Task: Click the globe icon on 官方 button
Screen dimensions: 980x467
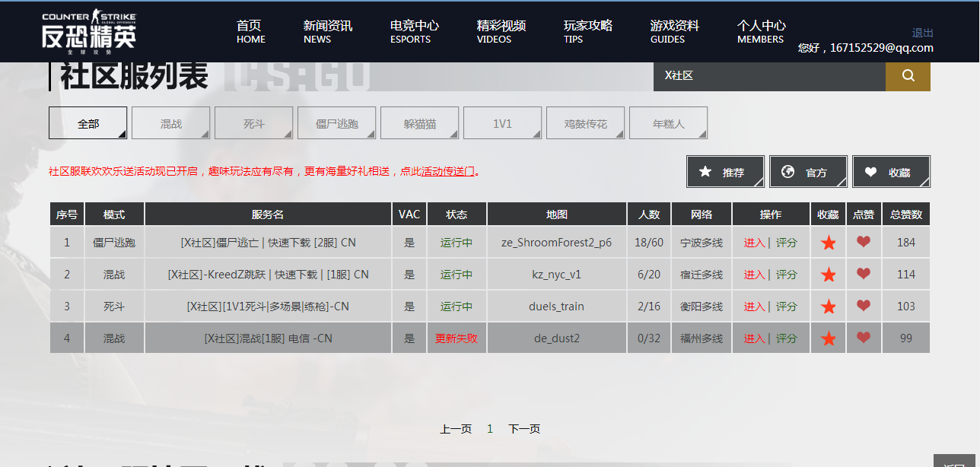Action: click(788, 172)
